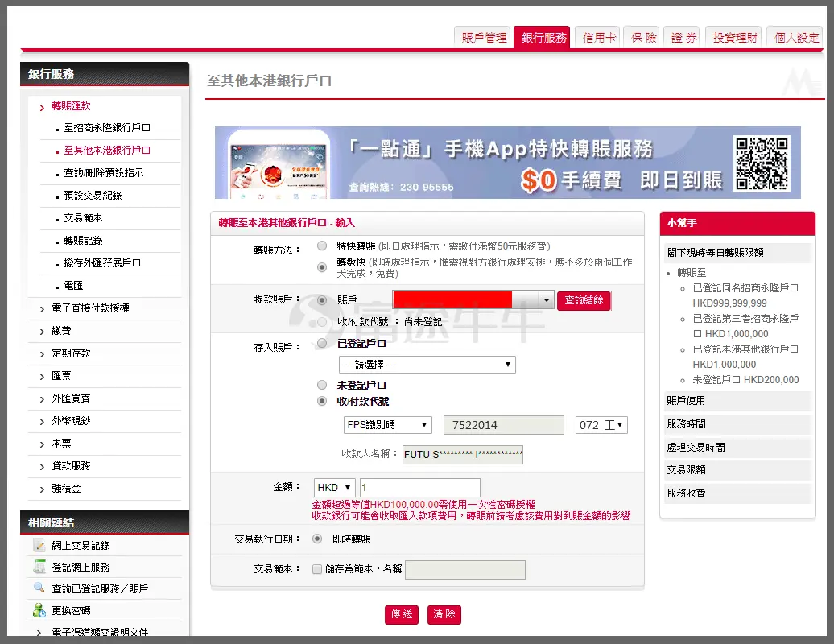Open the 投資理財 tab
834x644 pixels.
point(733,37)
